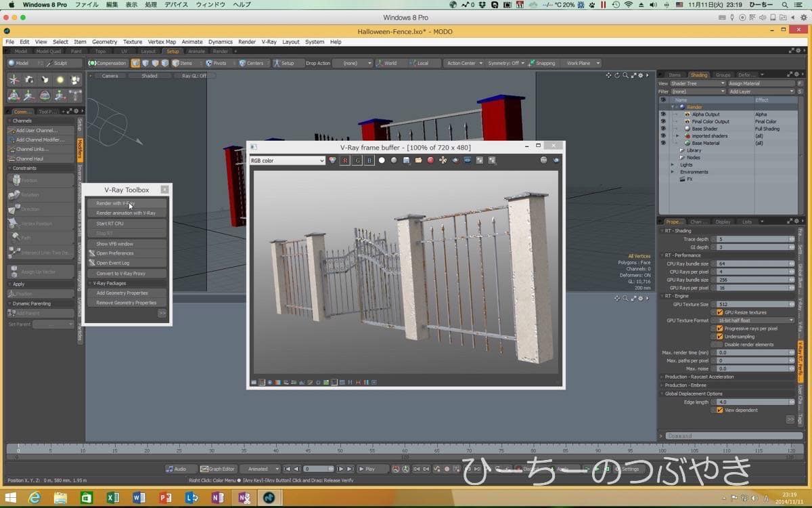Viewport: 812px width, 508px height.
Task: Open the Render menu
Action: click(247, 42)
